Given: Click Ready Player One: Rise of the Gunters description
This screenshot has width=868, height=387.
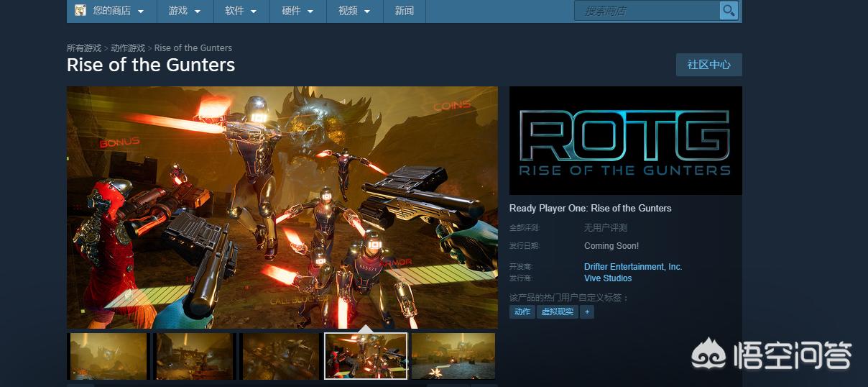Looking at the screenshot, I should click(591, 209).
